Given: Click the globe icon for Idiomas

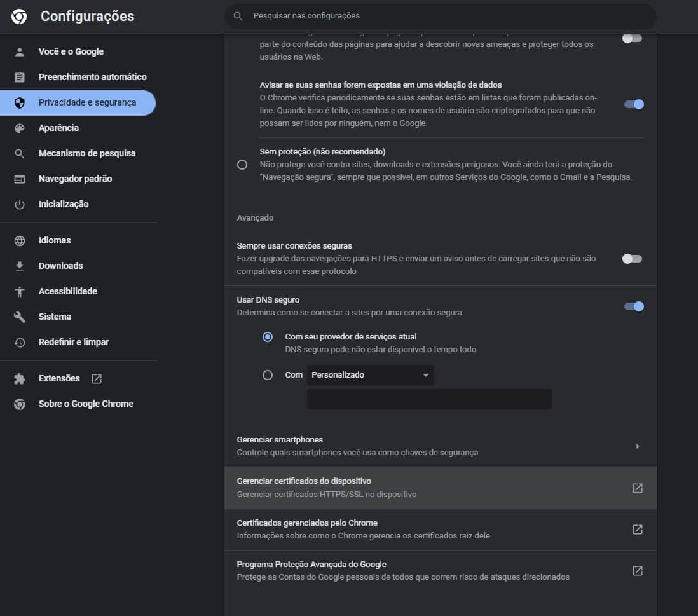Looking at the screenshot, I should tap(20, 240).
